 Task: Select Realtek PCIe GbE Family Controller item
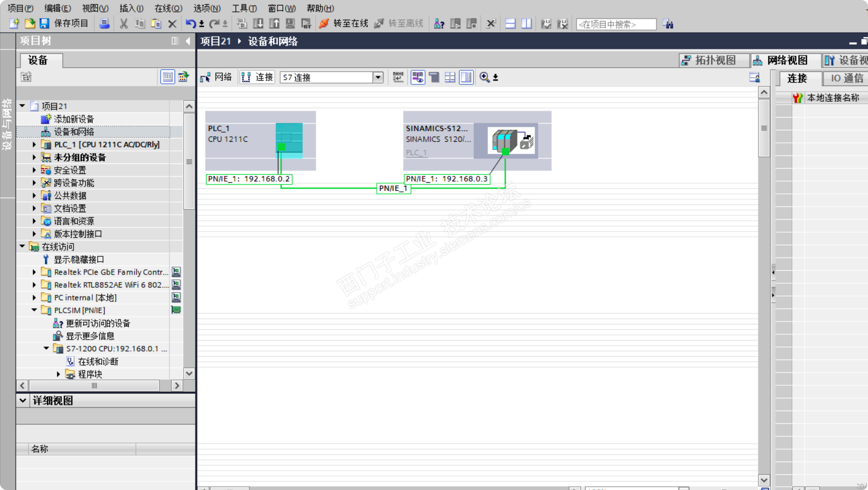pos(111,272)
